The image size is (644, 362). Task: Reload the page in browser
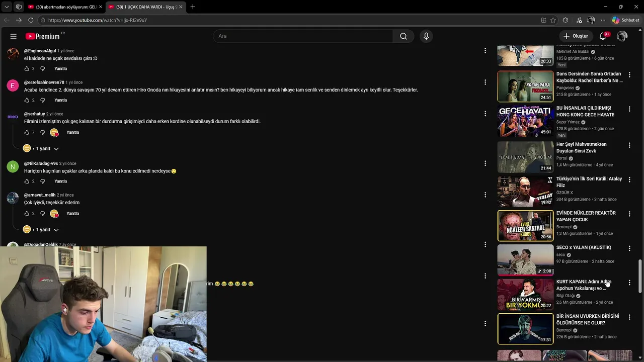click(x=31, y=20)
